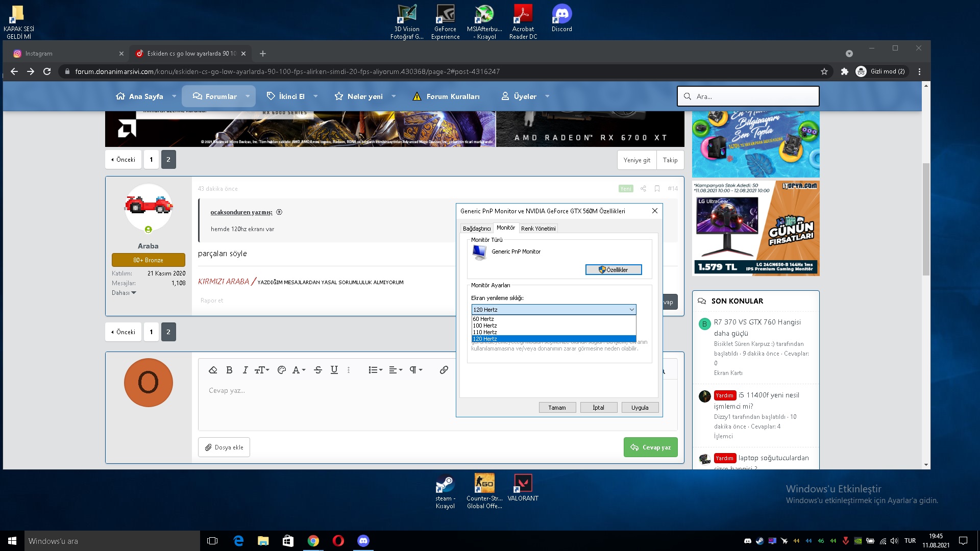980x551 pixels.
Task: Open the paragraph format dropdown
Action: (416, 370)
